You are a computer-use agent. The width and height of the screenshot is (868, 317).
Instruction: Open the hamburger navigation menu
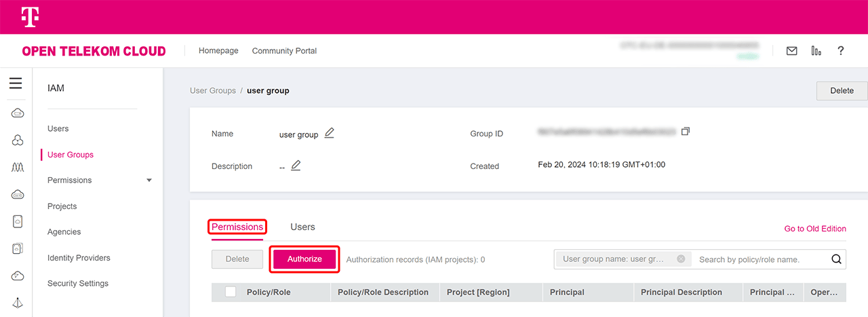[x=16, y=83]
